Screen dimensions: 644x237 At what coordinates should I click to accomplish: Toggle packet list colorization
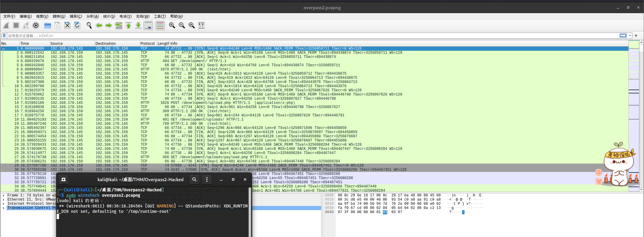160,26
